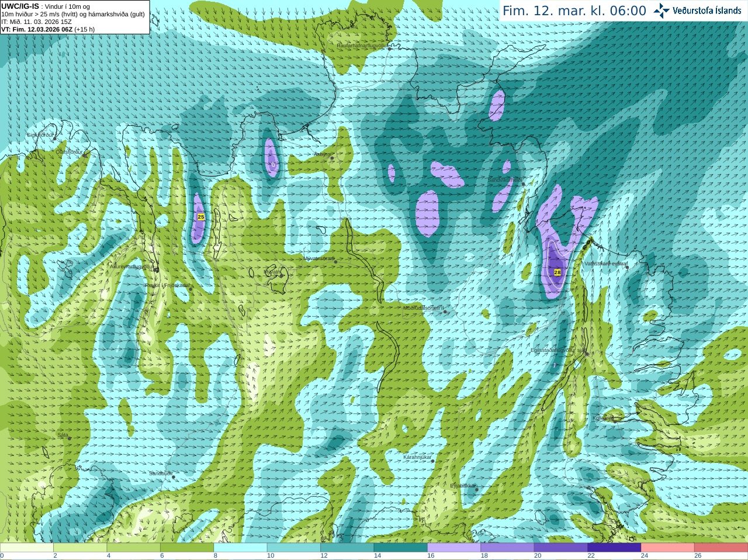The image size is (748, 560).
Task: Click the 'VT: Fim. 12.03.2026 06Z' line
Action: (x=48, y=29)
